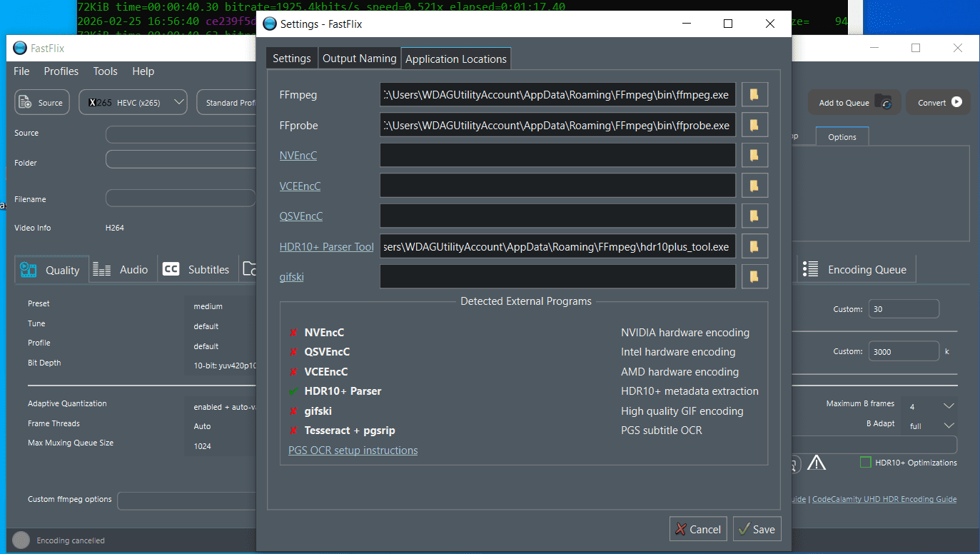Click the HDR10+ Parser Tool path field
The height and width of the screenshot is (554, 980).
point(557,246)
